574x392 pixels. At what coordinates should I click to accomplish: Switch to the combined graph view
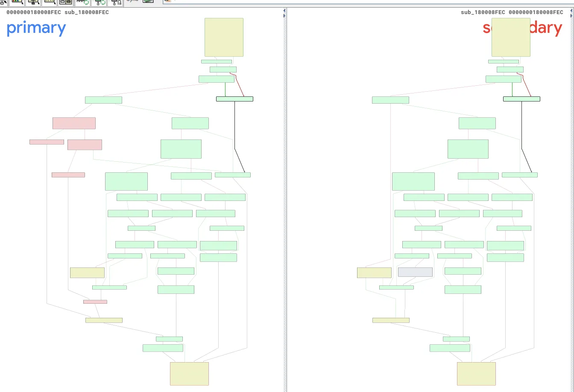point(65,3)
